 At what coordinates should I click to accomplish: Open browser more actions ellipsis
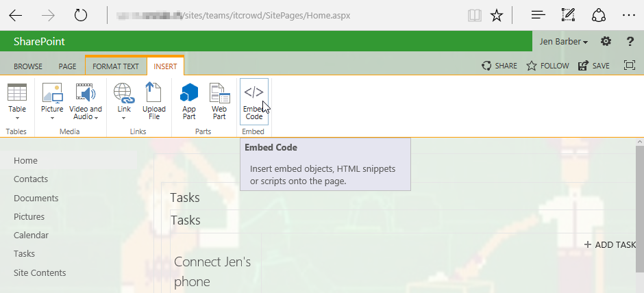(629, 16)
